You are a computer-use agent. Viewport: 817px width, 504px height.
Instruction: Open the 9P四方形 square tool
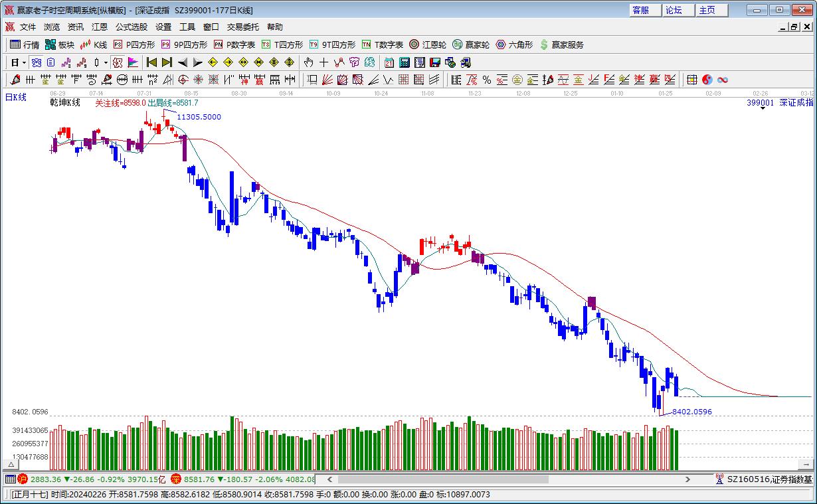[185, 44]
